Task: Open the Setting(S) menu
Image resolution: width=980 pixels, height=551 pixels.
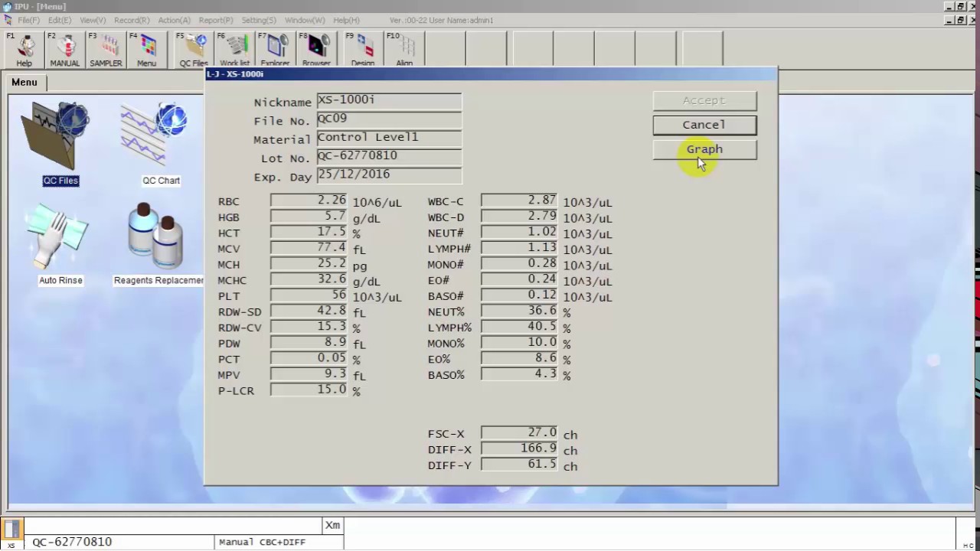Action: [x=259, y=20]
